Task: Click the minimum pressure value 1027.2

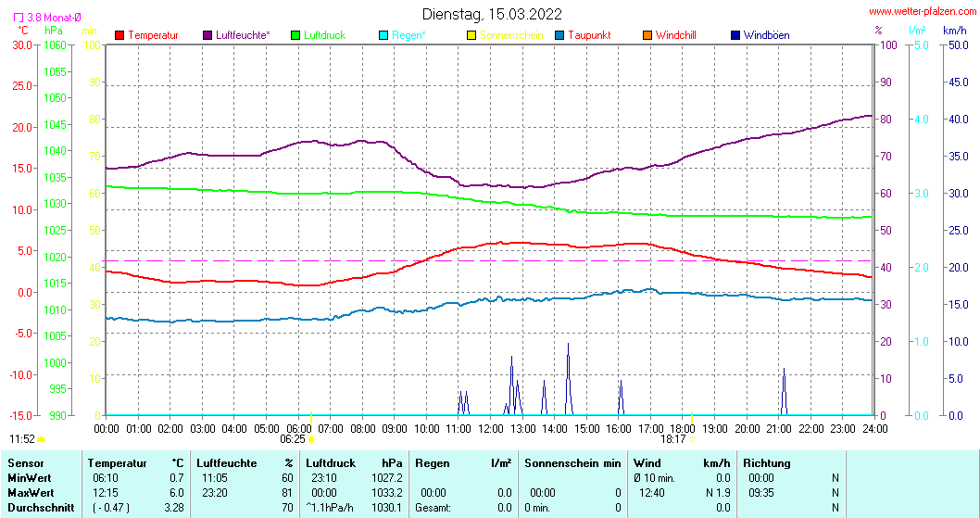Action: pos(387,478)
